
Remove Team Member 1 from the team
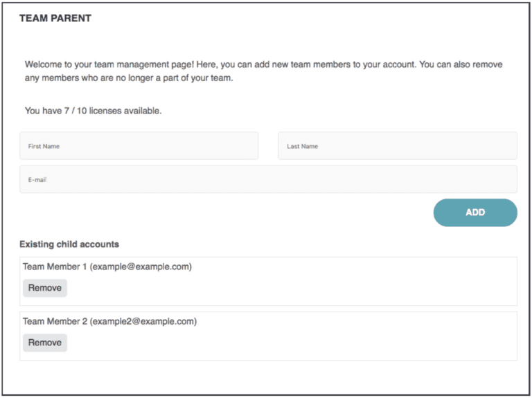point(45,288)
